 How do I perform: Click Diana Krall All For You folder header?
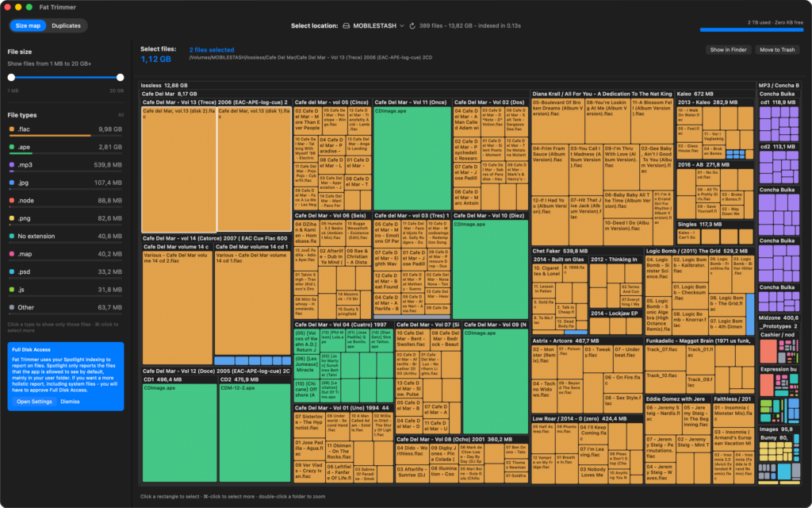[x=603, y=94]
